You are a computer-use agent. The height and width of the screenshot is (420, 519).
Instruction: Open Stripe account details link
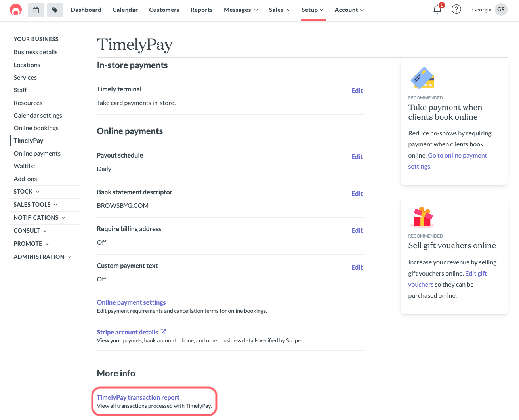[x=128, y=332]
